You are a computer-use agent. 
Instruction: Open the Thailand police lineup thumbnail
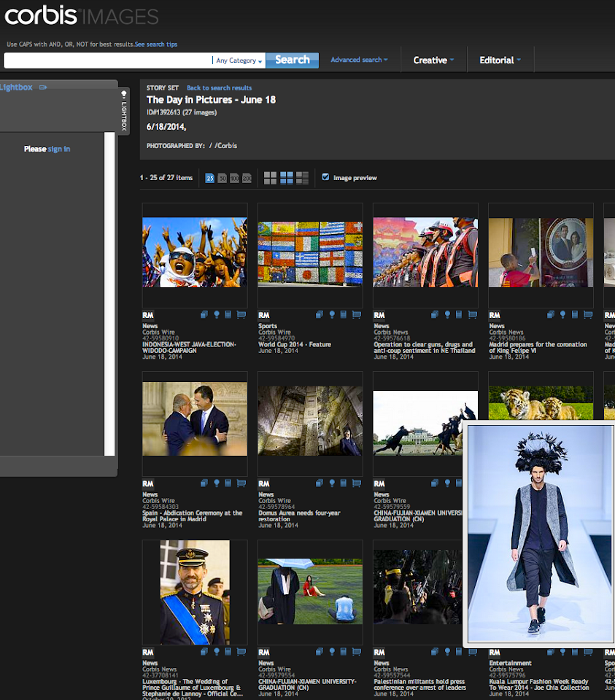[x=425, y=252]
